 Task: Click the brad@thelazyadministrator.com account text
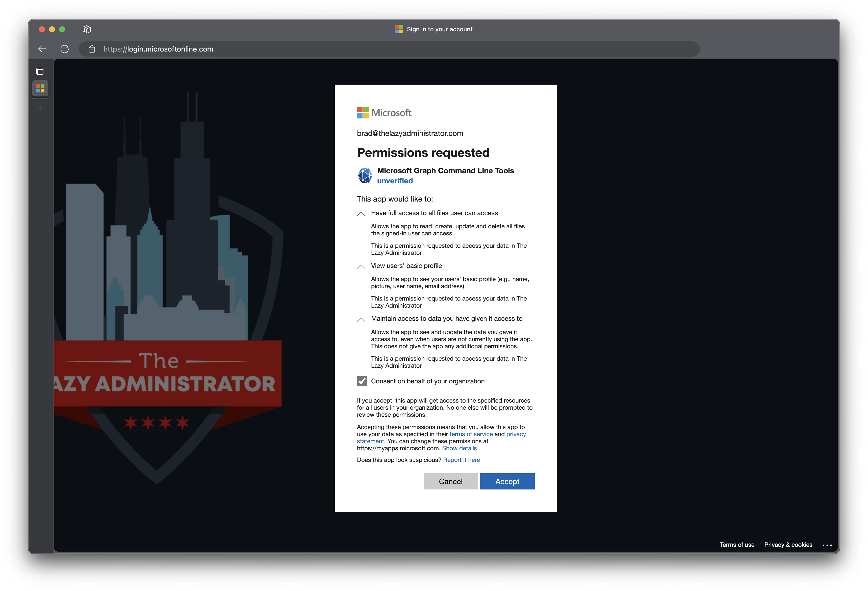410,133
